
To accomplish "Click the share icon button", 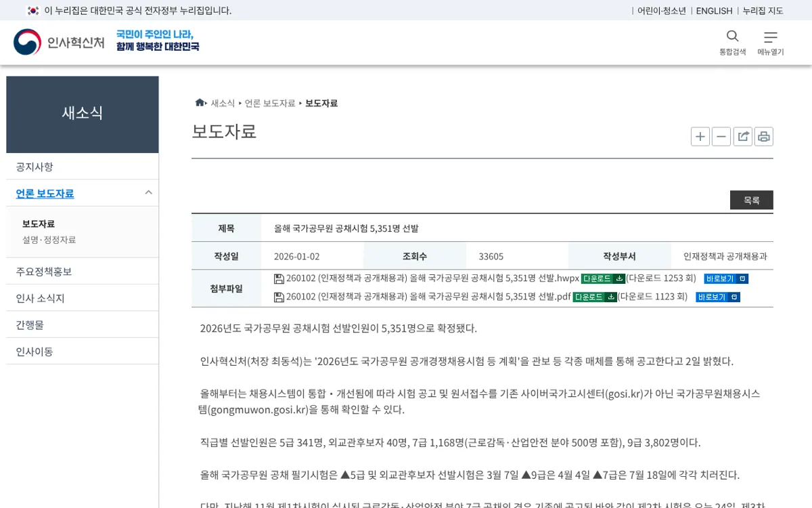I will coord(743,137).
